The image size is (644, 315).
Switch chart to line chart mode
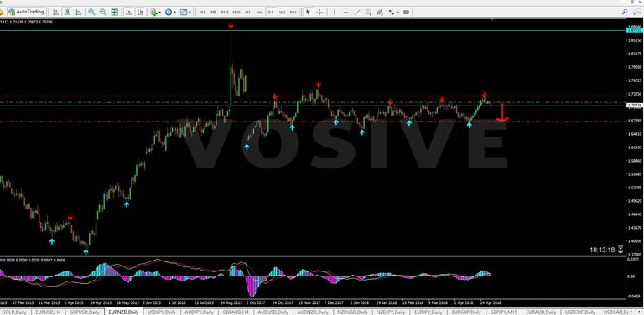79,13
